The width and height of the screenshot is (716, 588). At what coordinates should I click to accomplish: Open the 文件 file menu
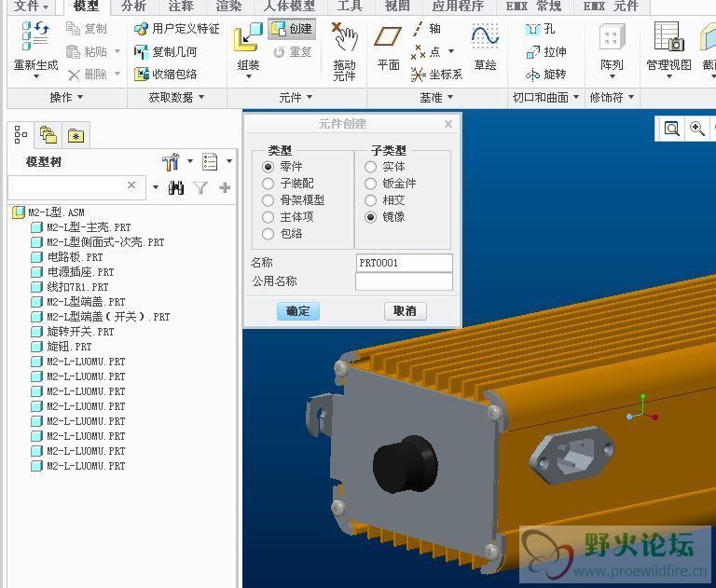(x=31, y=7)
